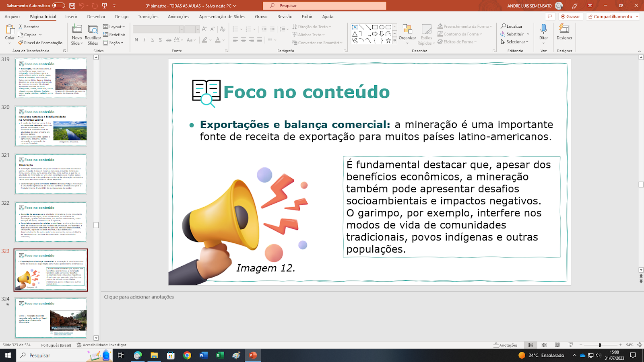The height and width of the screenshot is (362, 644).
Task: Click the increase font size icon
Action: (204, 29)
